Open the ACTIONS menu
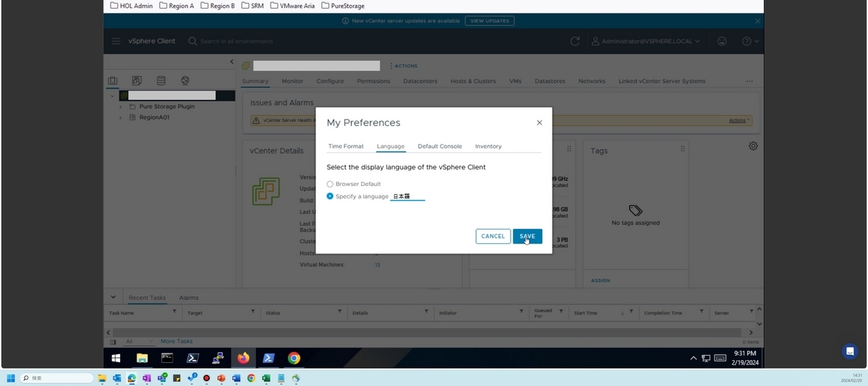Viewport: 868px width, 386px height. tap(404, 66)
